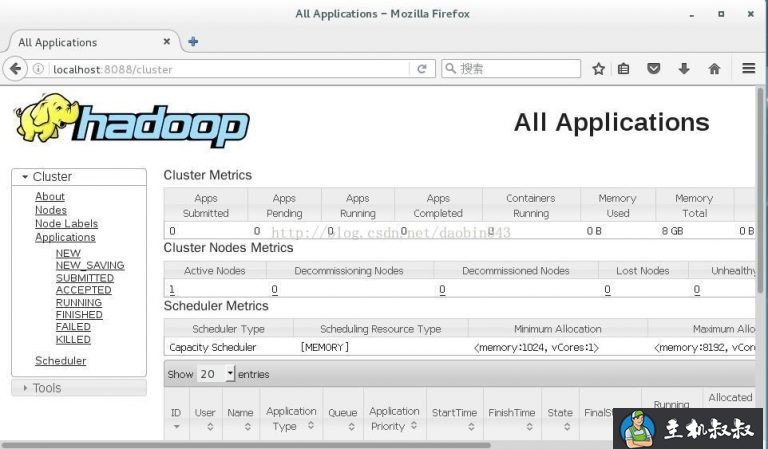Click the Firefox back arrow button
768x449 pixels.
(16, 69)
